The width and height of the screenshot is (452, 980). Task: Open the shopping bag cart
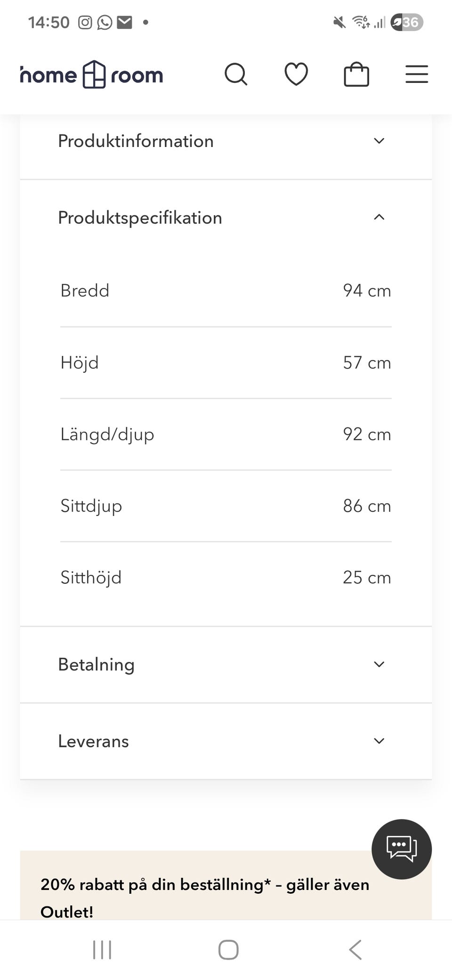356,74
